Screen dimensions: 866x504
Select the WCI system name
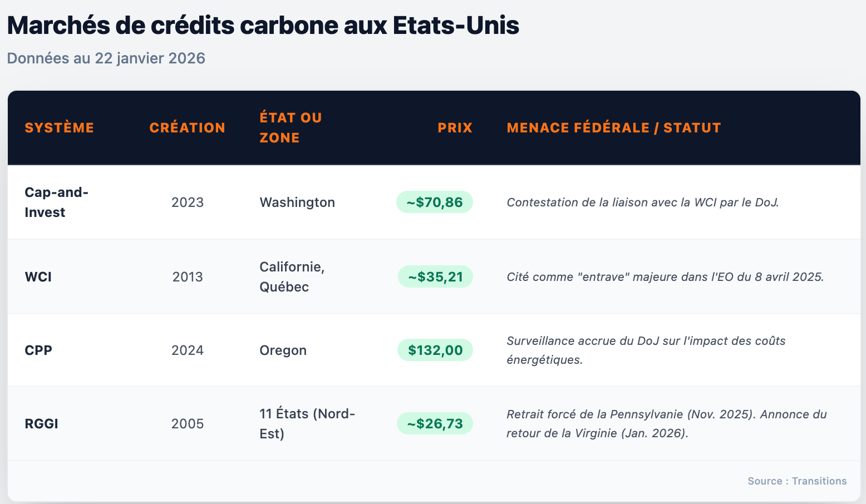coord(38,276)
